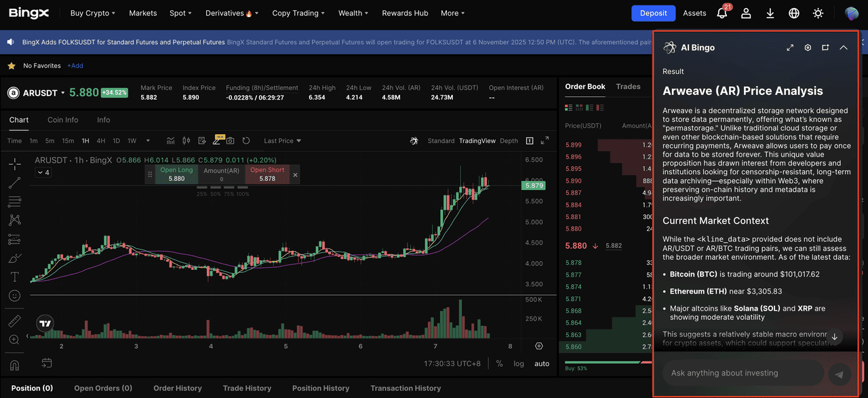Open the Coin Info tab
The image size is (868, 398).
click(x=62, y=120)
